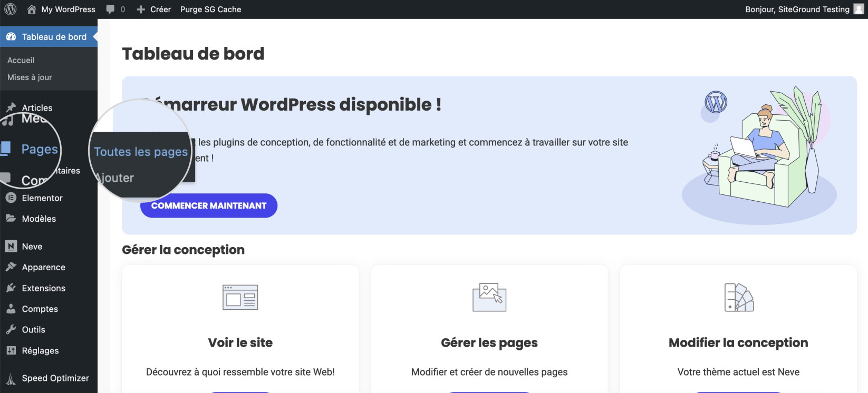The height and width of the screenshot is (393, 868).
Task: Open the Tableau de bord menu
Action: pyautogui.click(x=49, y=36)
